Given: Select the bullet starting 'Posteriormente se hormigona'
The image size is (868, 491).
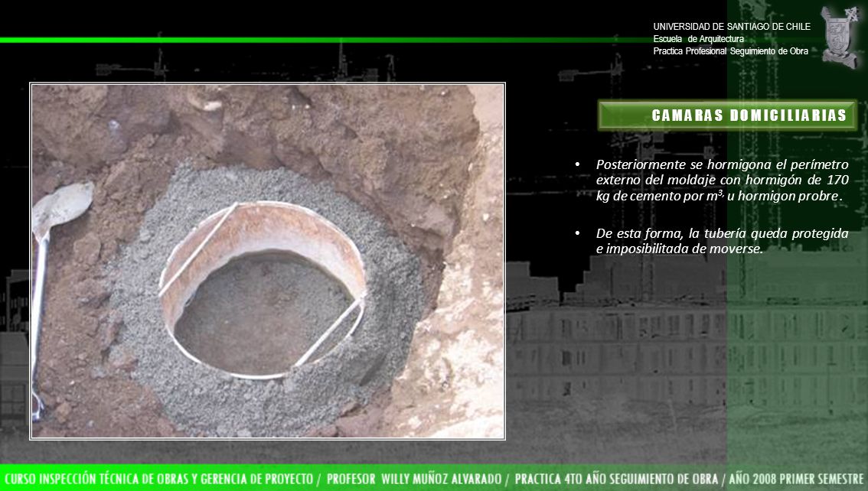Looking at the screenshot, I should tap(722, 180).
